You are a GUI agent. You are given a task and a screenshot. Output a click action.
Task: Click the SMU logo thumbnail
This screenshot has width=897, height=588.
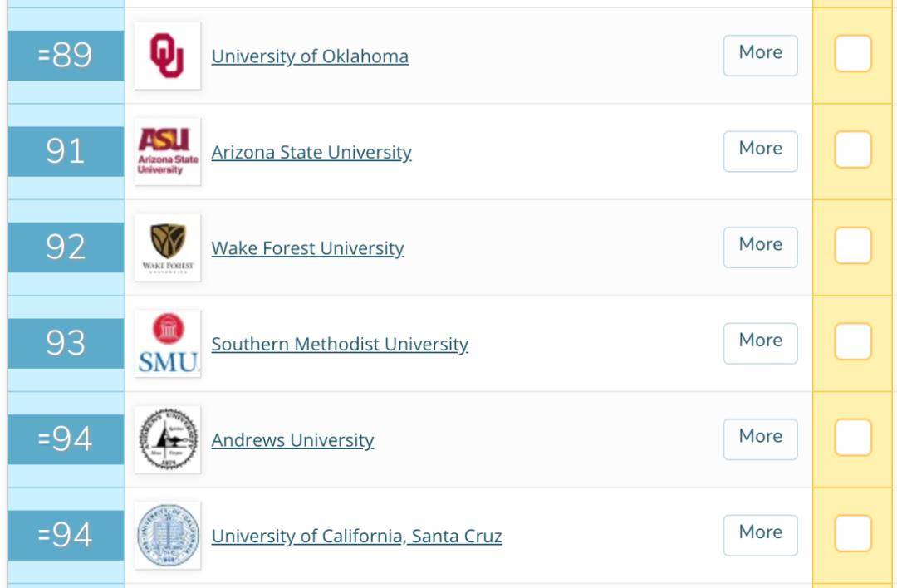167,343
